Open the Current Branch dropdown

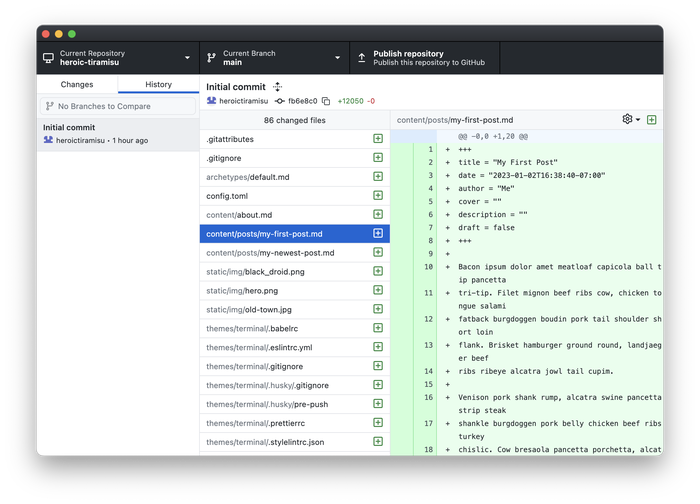click(274, 58)
